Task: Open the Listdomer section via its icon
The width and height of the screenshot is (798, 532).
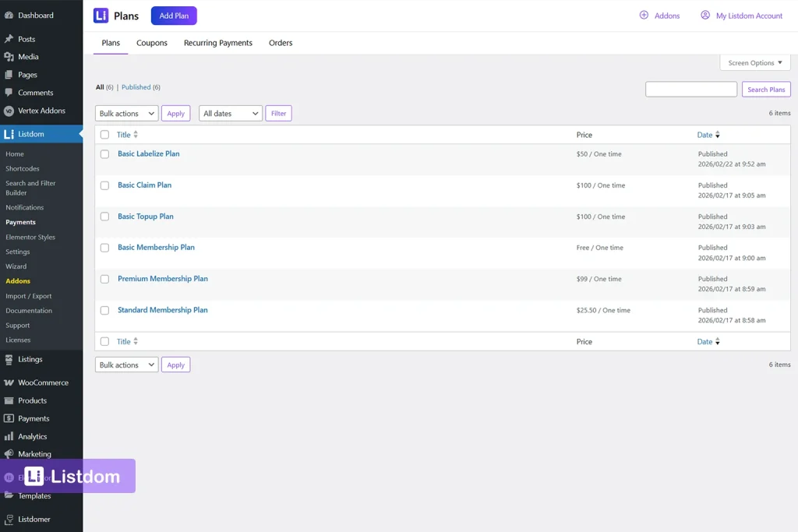Action: [11, 519]
